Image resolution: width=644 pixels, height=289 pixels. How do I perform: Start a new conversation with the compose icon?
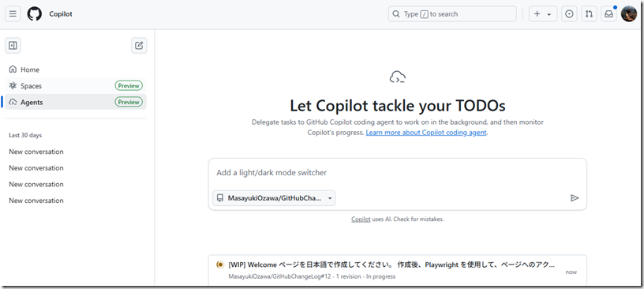point(139,45)
